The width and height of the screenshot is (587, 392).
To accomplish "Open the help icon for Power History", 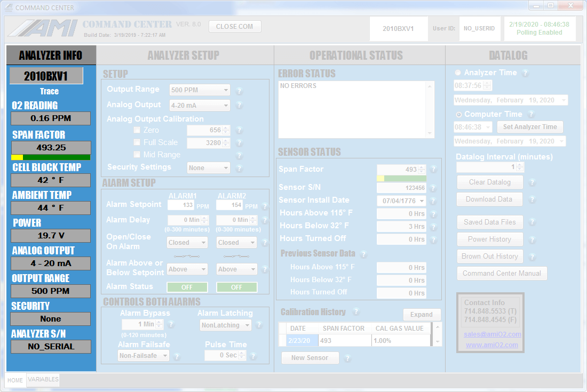I will pyautogui.click(x=532, y=240).
